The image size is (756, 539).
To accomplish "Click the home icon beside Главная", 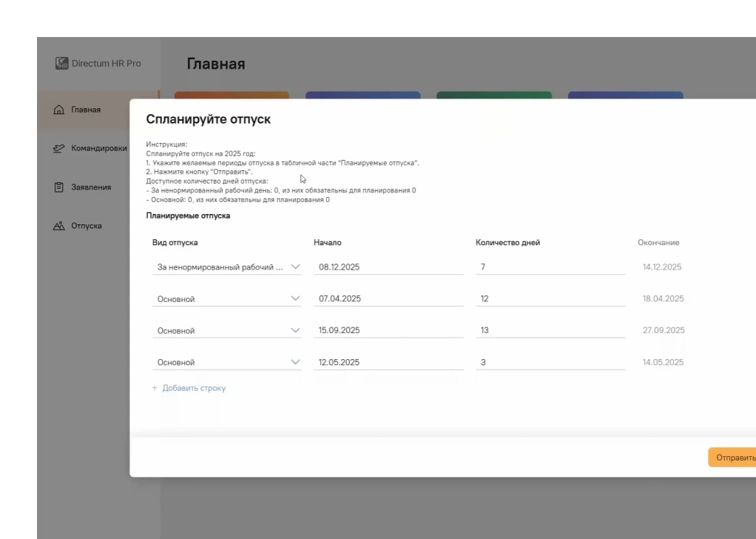I will (60, 110).
